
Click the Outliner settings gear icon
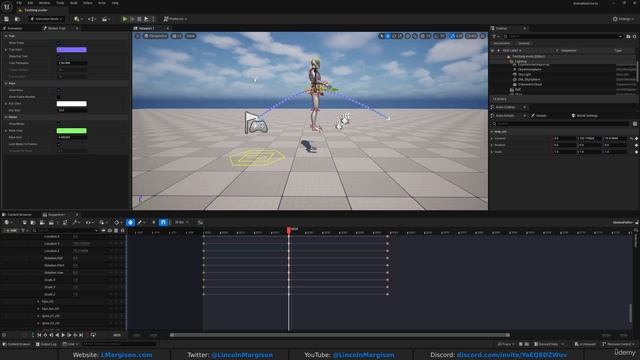click(x=634, y=36)
